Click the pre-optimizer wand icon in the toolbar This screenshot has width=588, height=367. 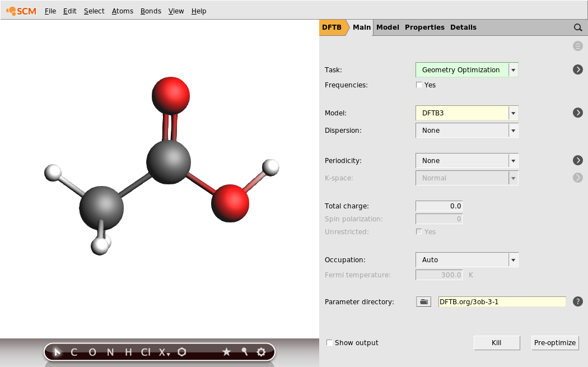[x=245, y=352]
